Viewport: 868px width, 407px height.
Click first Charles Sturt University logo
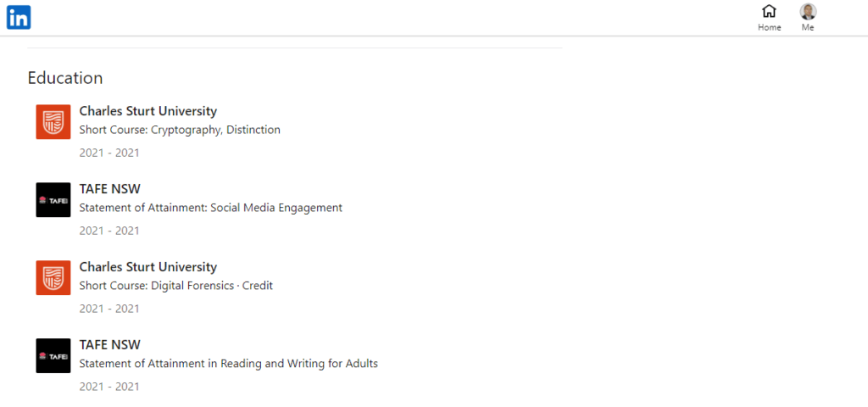click(53, 122)
